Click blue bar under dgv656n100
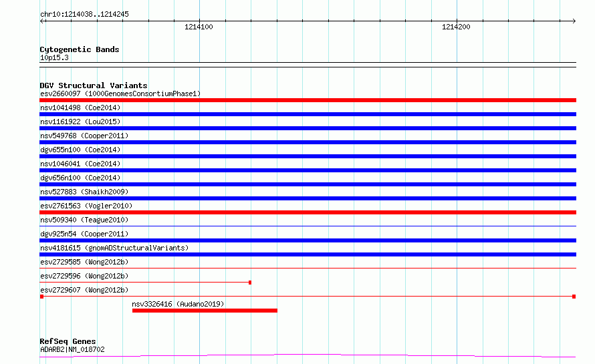 308,184
